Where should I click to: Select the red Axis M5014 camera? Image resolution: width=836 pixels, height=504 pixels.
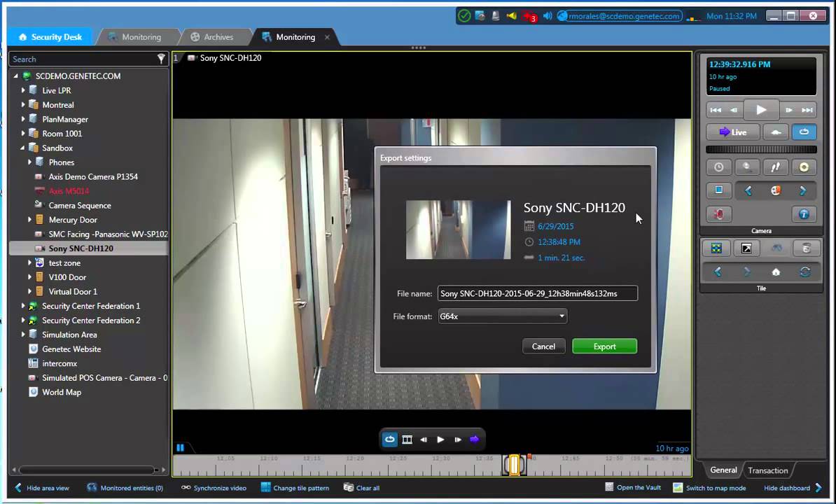pos(68,190)
